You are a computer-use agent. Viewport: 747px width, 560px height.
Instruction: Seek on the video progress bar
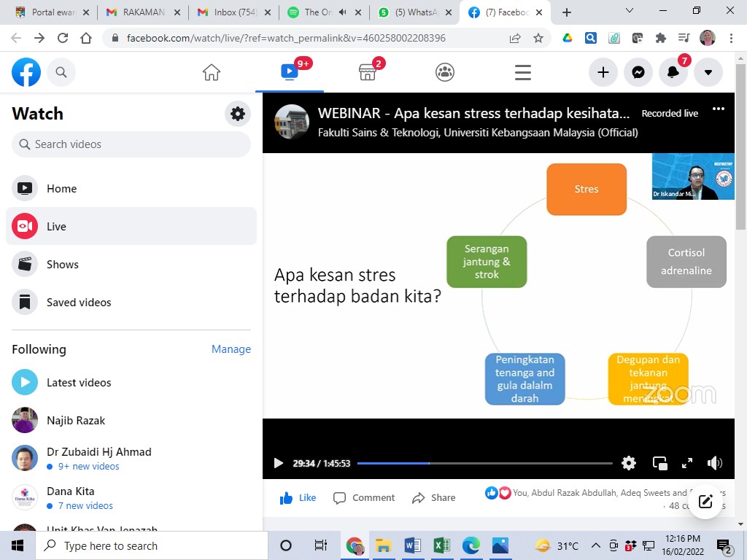click(484, 463)
